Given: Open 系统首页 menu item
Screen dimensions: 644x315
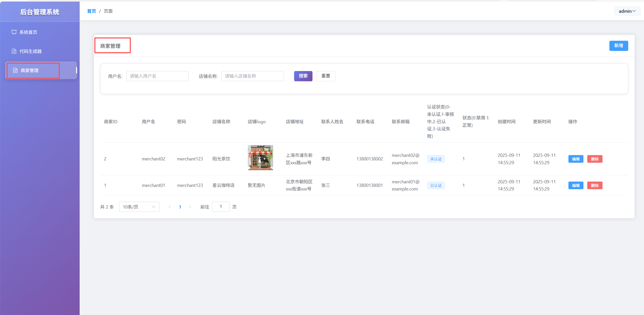Looking at the screenshot, I should coord(28,32).
